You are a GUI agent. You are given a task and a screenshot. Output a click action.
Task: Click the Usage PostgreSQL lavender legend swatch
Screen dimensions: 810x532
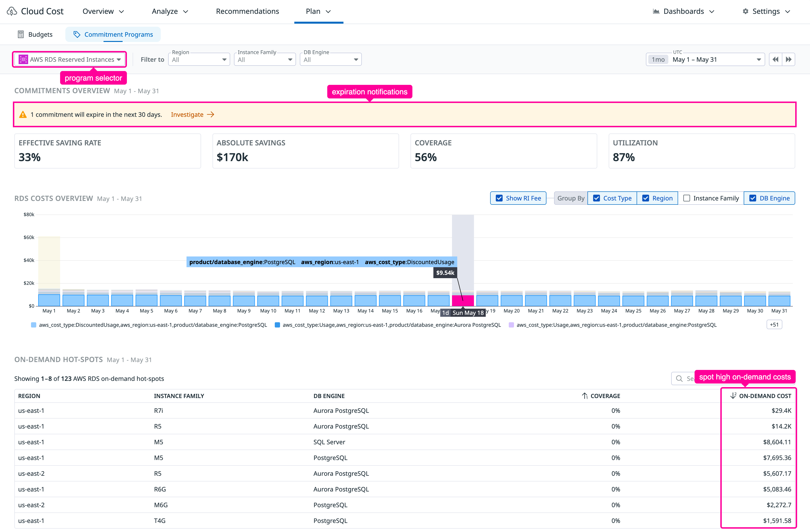click(511, 325)
